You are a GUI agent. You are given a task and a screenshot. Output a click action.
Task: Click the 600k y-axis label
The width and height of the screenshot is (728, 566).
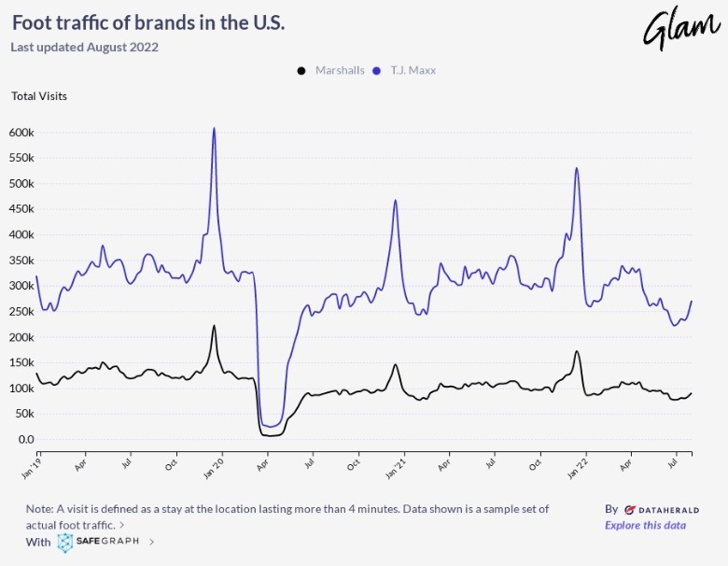(21, 133)
